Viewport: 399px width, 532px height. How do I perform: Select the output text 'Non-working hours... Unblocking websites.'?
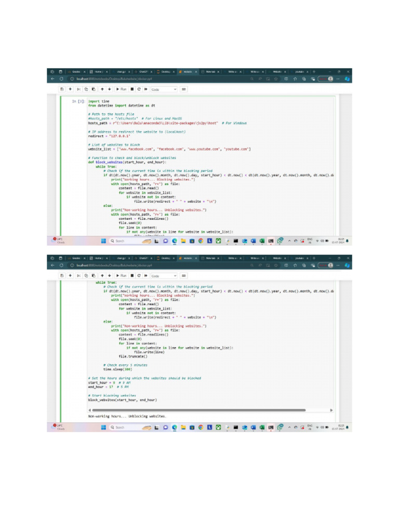pyautogui.click(x=127, y=416)
